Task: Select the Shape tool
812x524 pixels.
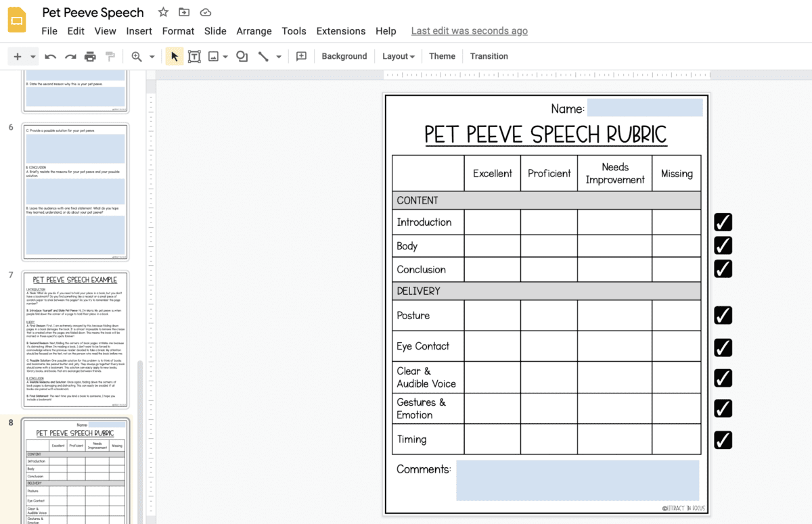Action: point(242,56)
